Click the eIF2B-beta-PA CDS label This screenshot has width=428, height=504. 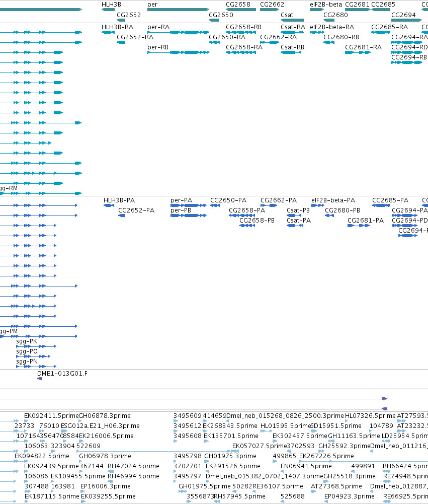click(x=333, y=200)
